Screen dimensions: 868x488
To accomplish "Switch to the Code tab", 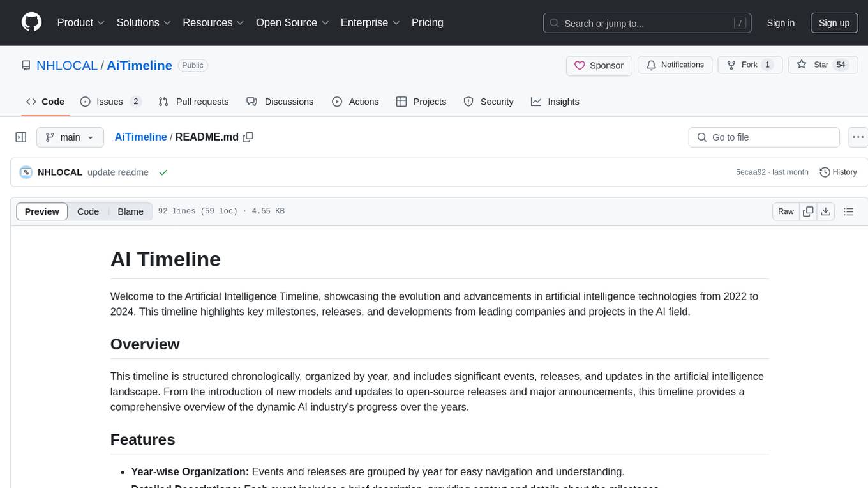I will (45, 102).
